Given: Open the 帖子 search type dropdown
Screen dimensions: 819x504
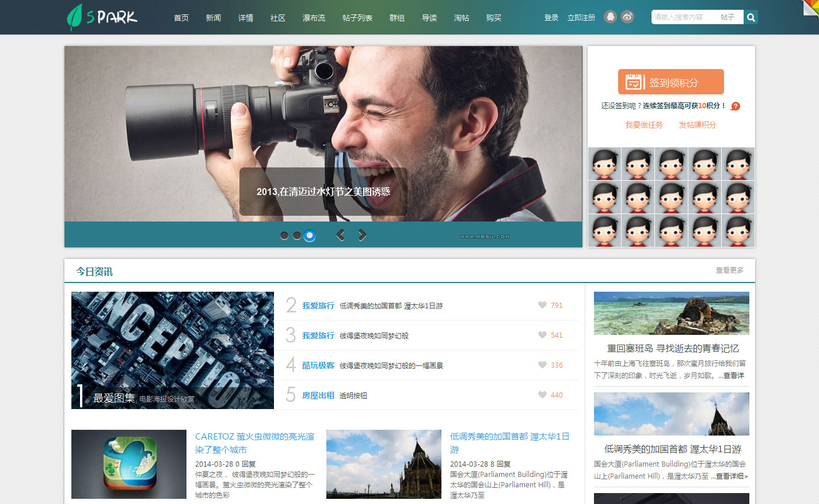Looking at the screenshot, I should (728, 17).
